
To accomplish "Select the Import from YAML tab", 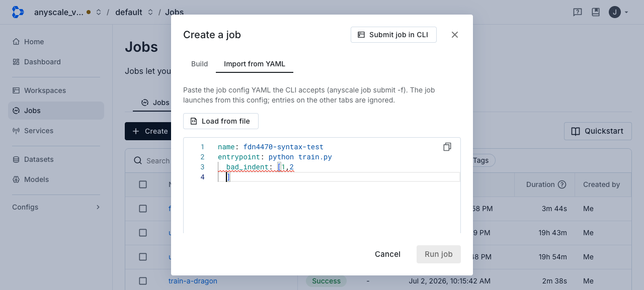I will (255, 64).
